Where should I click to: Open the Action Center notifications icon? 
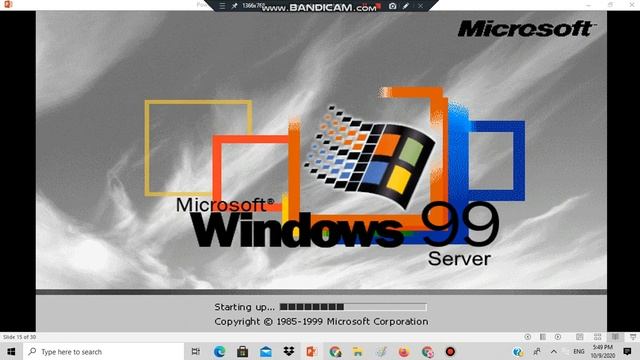pyautogui.click(x=628, y=351)
